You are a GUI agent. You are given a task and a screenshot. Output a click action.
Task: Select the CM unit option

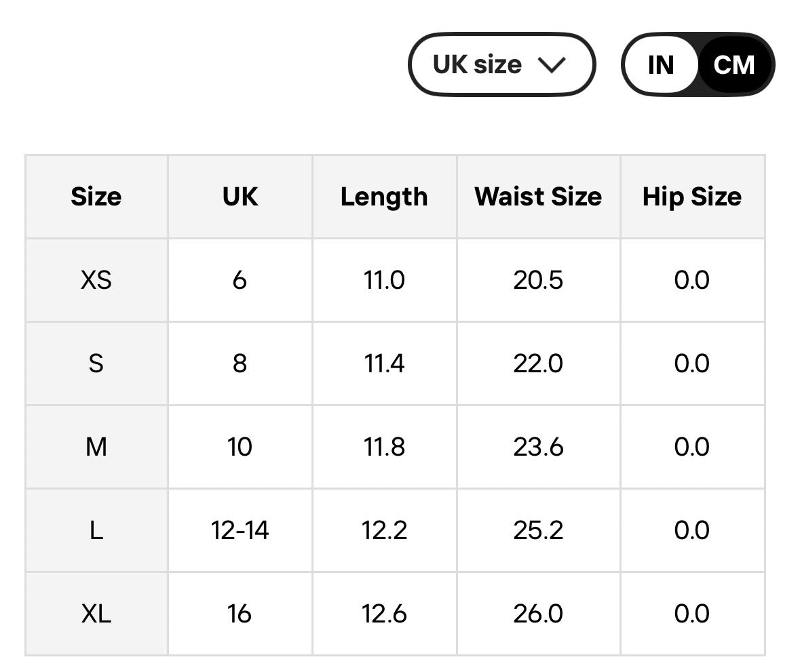pos(734,64)
